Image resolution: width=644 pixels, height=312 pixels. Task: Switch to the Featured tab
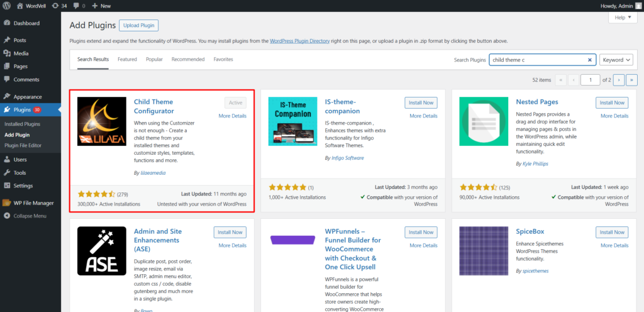127,59
